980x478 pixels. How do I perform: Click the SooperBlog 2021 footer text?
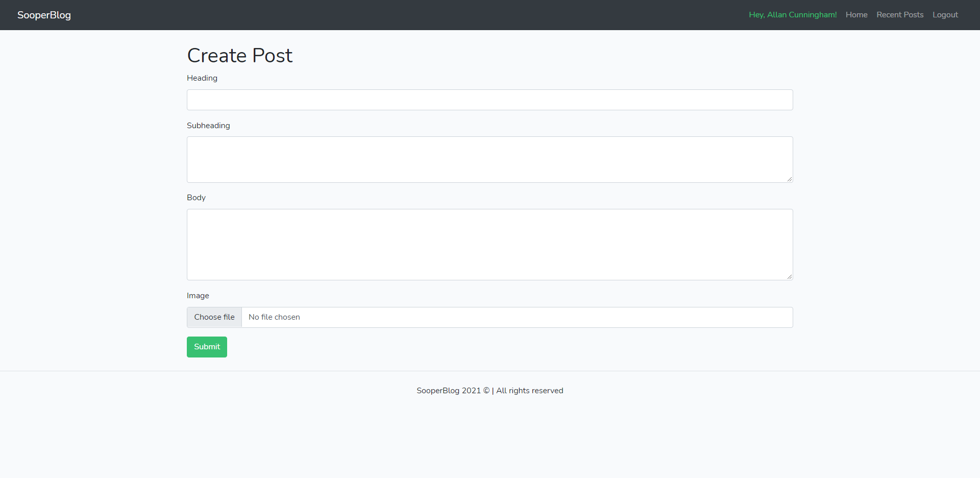point(489,390)
